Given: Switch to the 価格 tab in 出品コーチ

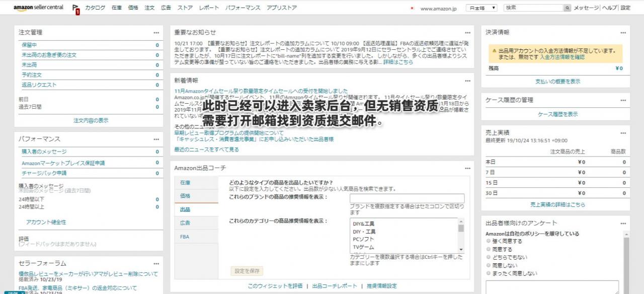Looking at the screenshot, I should 197,196.
